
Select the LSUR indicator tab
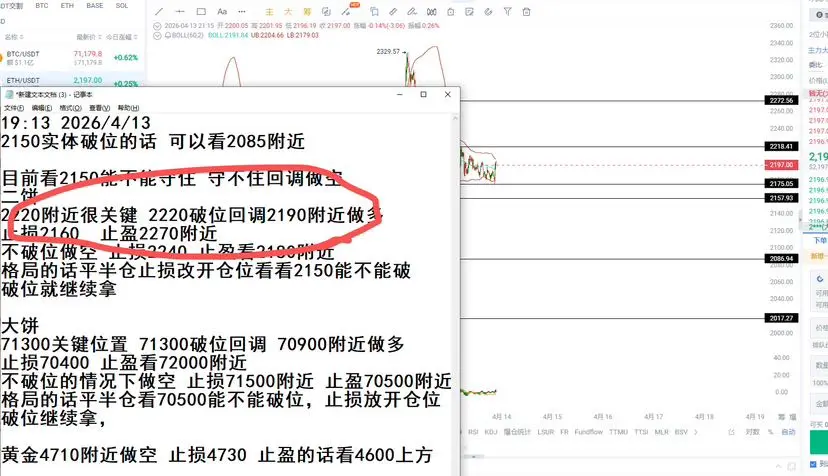[x=545, y=432]
